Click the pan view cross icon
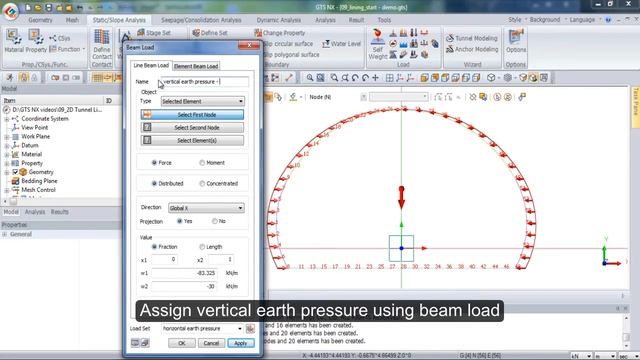 (376, 77)
